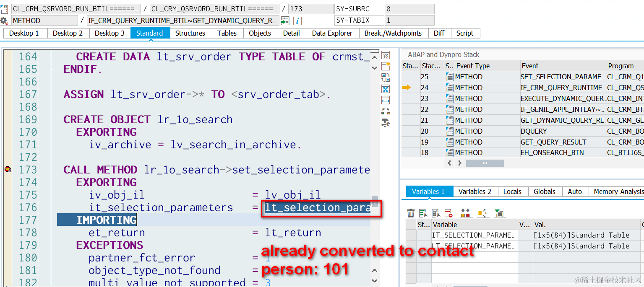Click the close tool icon beside the editor
The image size is (644, 287).
pyautogui.click(x=386, y=55)
